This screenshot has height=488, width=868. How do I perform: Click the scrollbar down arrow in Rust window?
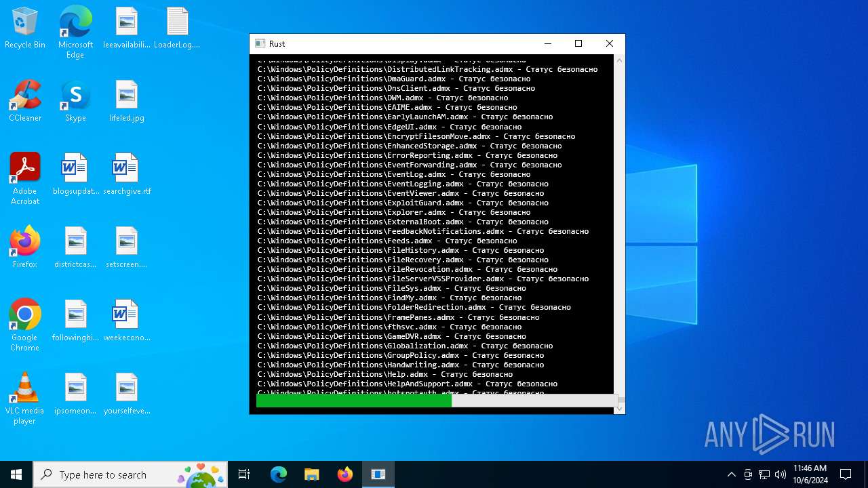pyautogui.click(x=619, y=408)
